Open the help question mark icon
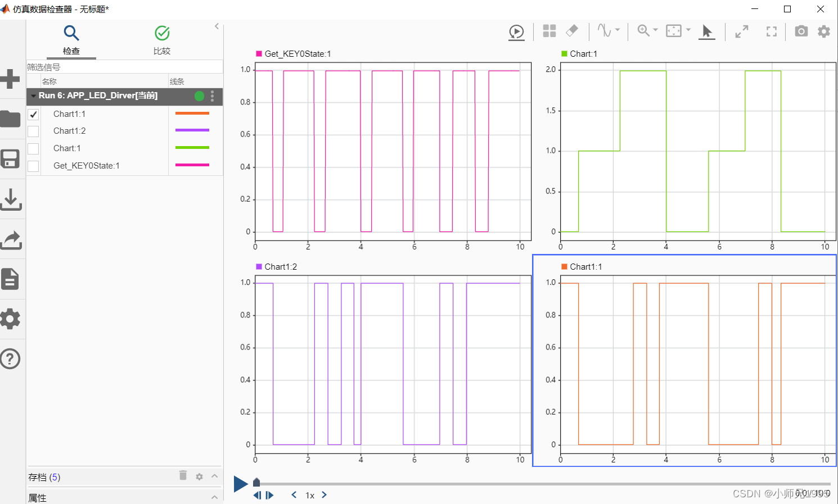 point(11,358)
